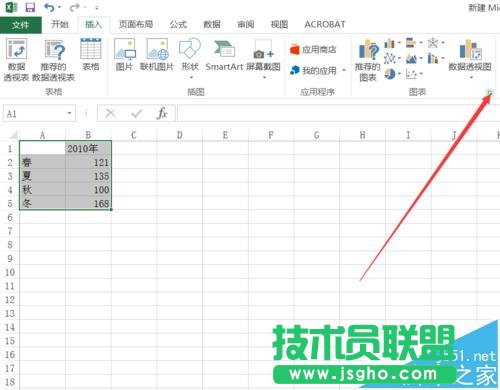Click cell with value 100
Image resolution: width=500 pixels, height=390 pixels.
click(88, 190)
